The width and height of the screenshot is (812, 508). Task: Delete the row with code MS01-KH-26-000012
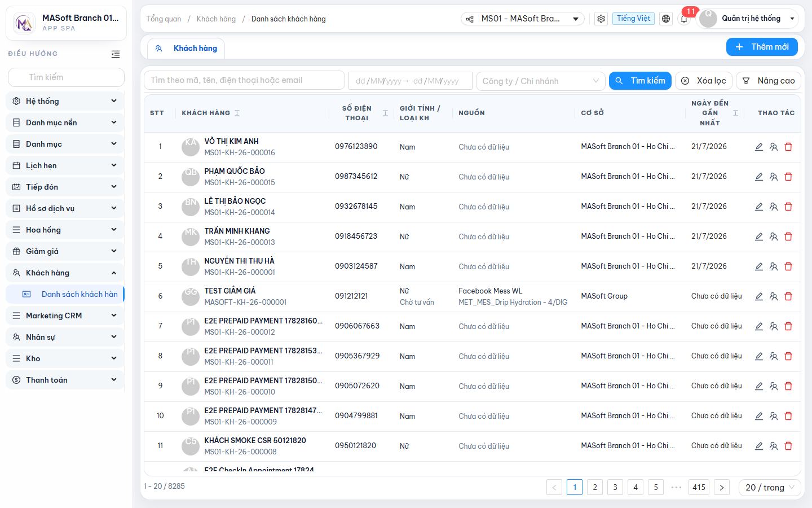tap(788, 326)
